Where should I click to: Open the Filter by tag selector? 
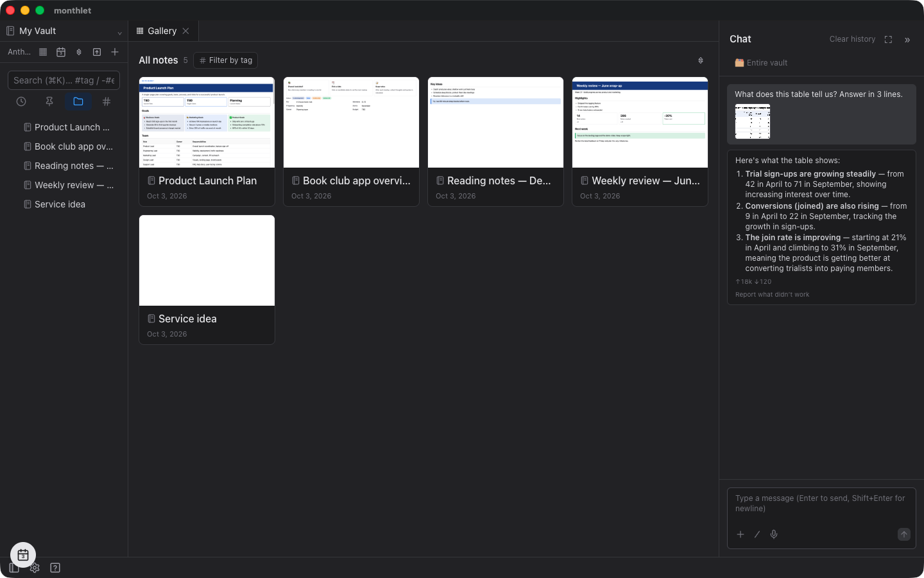pyautogui.click(x=226, y=60)
